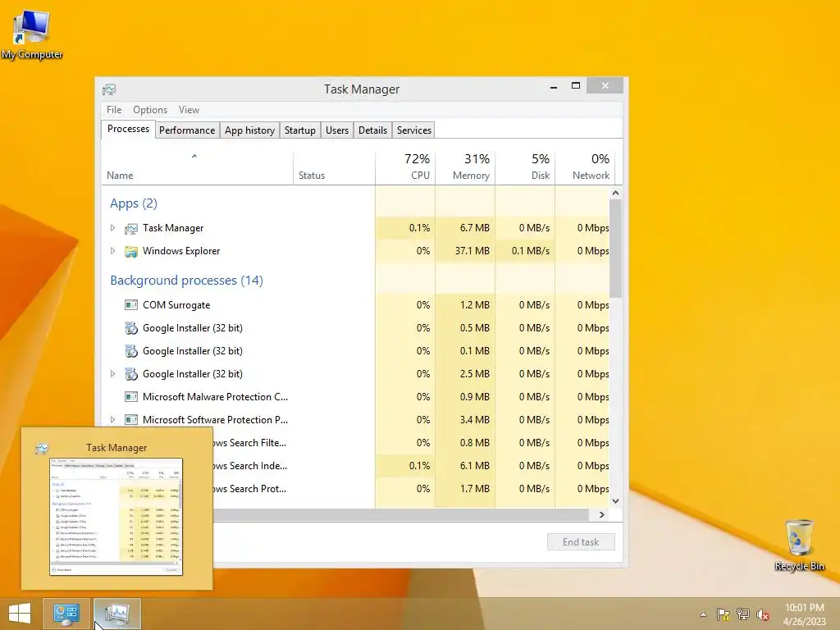Screen dimensions: 840x630
Task: Open the Options menu
Action: pyautogui.click(x=150, y=110)
